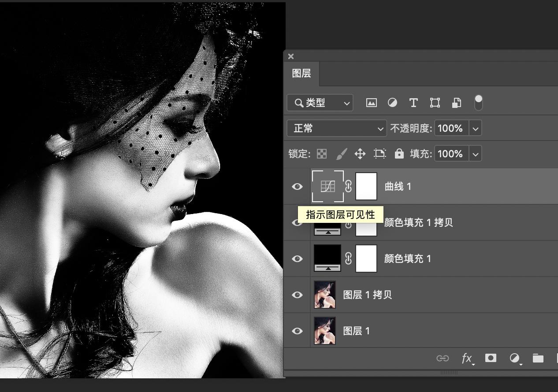
Task: Lock image pixels brush icon
Action: pyautogui.click(x=342, y=154)
